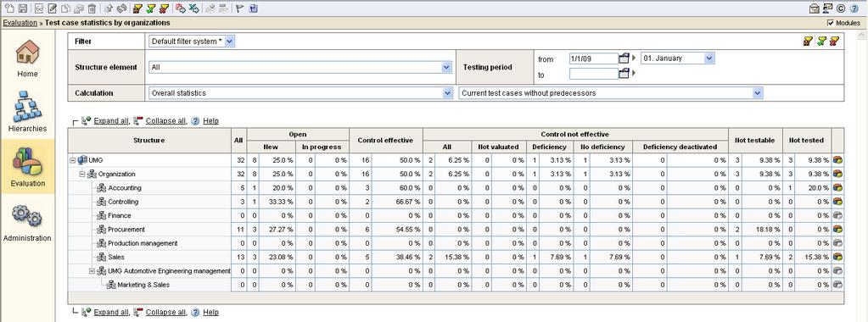The height and width of the screenshot is (322, 868).
Task: Click the top Collapse all link
Action: coord(166,120)
